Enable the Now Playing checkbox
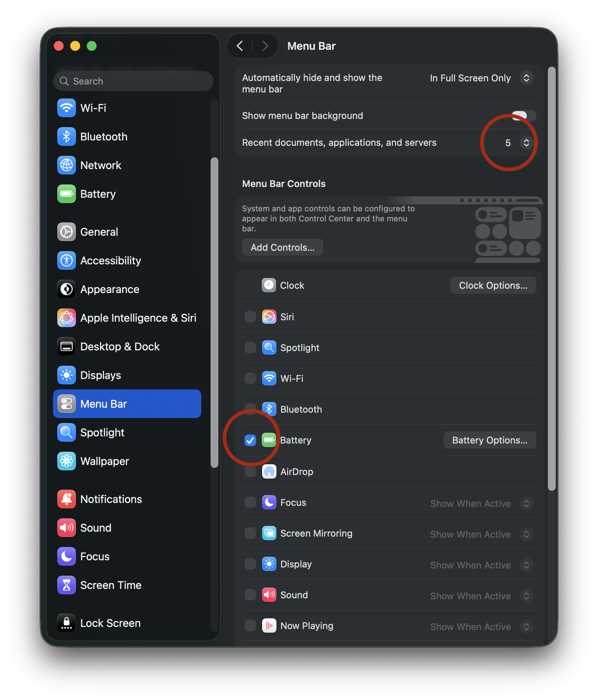Viewport: 598px width, 700px height. (x=250, y=625)
